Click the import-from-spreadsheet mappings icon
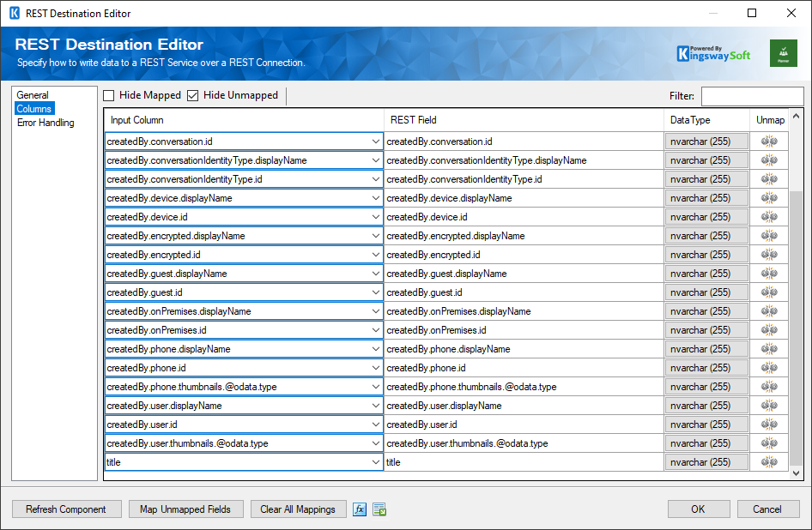This screenshot has height=530, width=812. click(378, 509)
